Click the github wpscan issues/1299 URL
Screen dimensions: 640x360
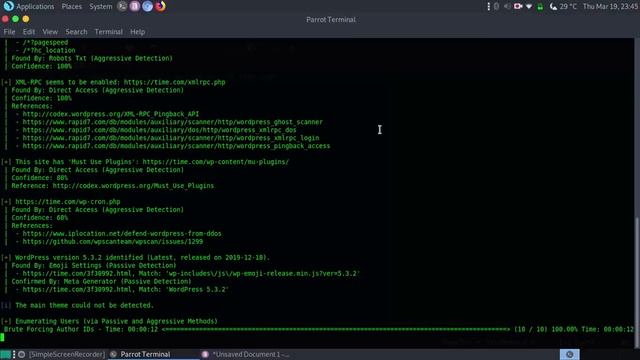tap(113, 242)
